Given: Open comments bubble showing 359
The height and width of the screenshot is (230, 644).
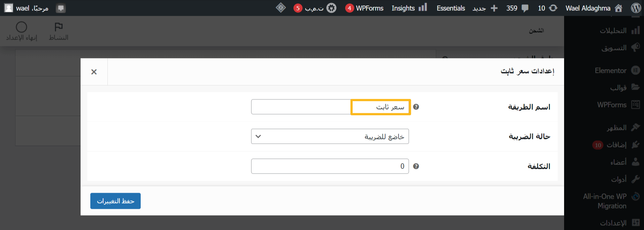Looking at the screenshot, I should 525,8.
